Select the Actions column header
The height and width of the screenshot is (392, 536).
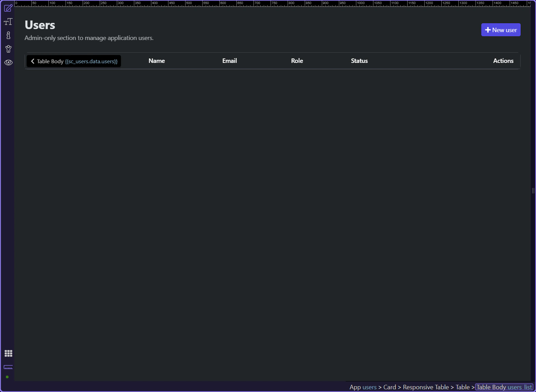click(x=503, y=61)
